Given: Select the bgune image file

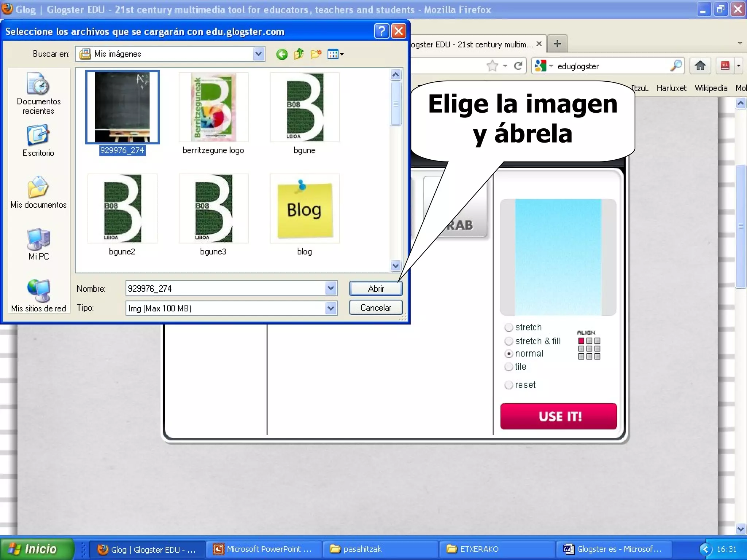Looking at the screenshot, I should pos(305,107).
